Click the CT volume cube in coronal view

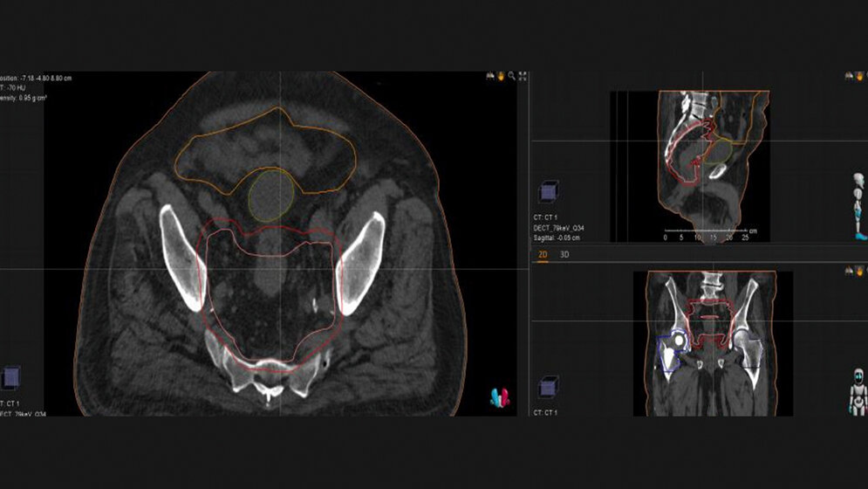[x=550, y=385]
